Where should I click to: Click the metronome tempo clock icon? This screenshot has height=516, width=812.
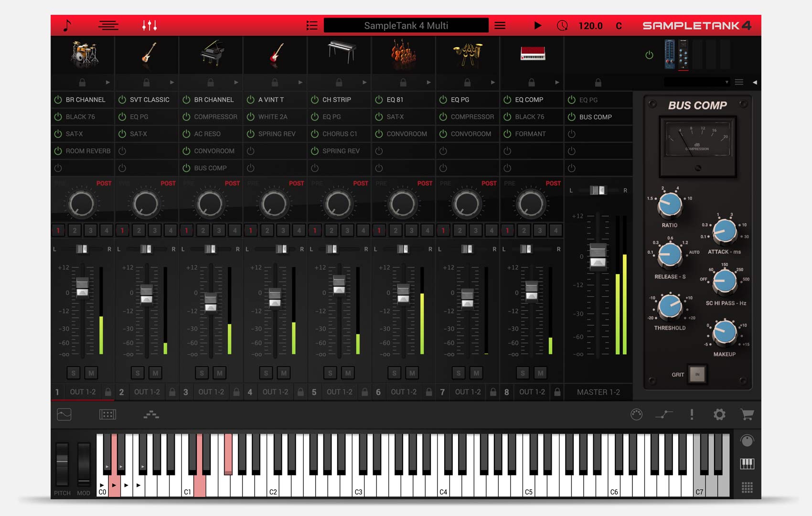point(562,25)
